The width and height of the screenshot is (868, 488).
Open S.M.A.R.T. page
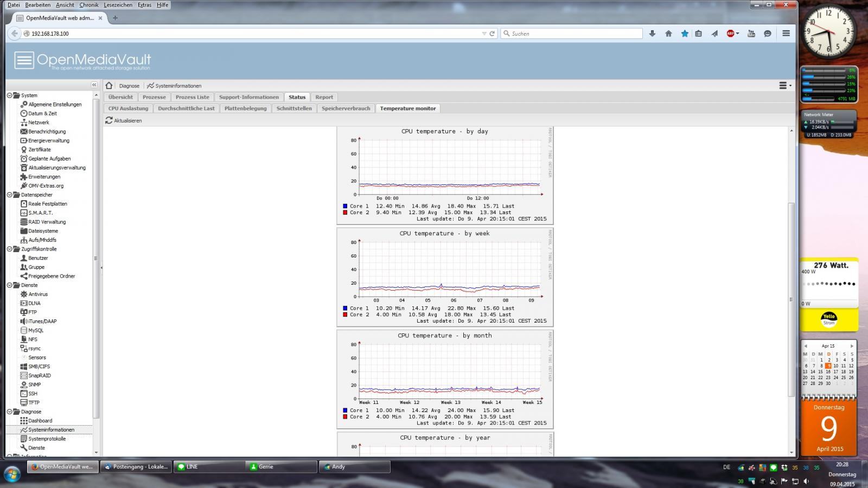point(40,213)
